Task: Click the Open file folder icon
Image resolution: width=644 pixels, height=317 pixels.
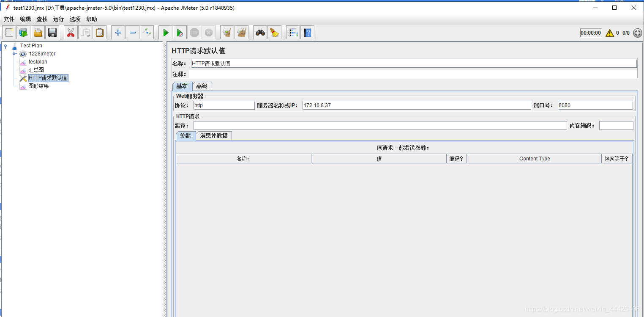Action: tap(38, 33)
